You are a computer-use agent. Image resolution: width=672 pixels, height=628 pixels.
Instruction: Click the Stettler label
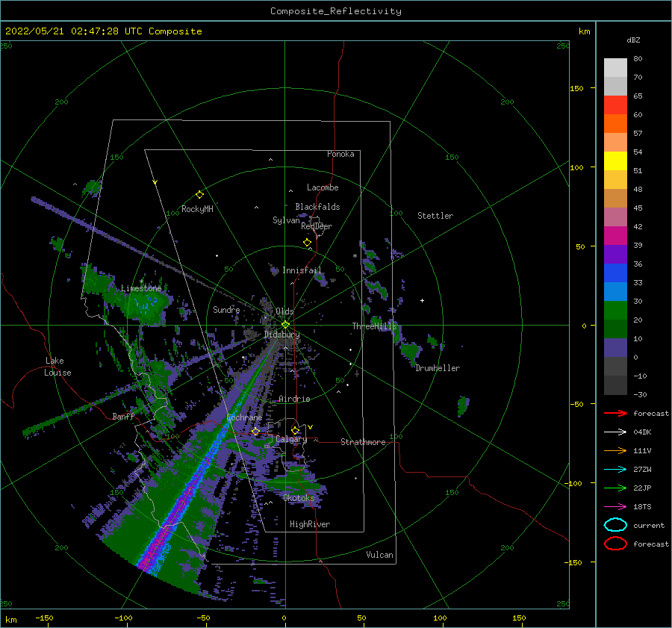[x=435, y=216]
